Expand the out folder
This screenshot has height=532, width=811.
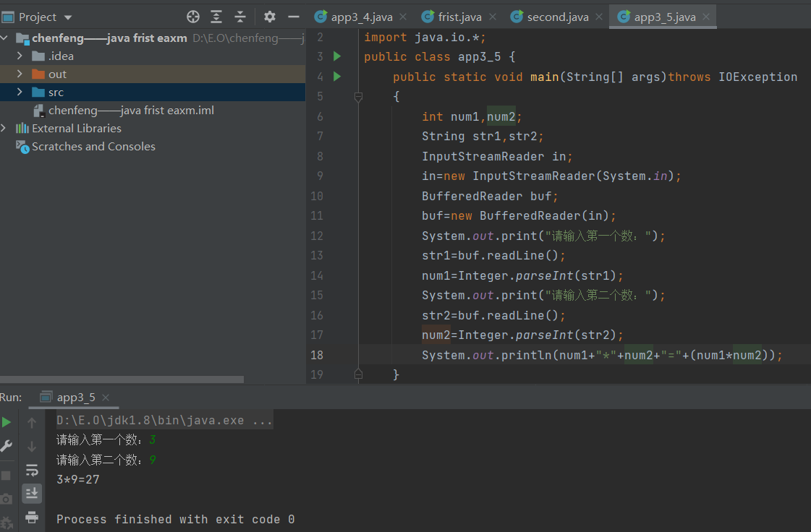pyautogui.click(x=20, y=74)
